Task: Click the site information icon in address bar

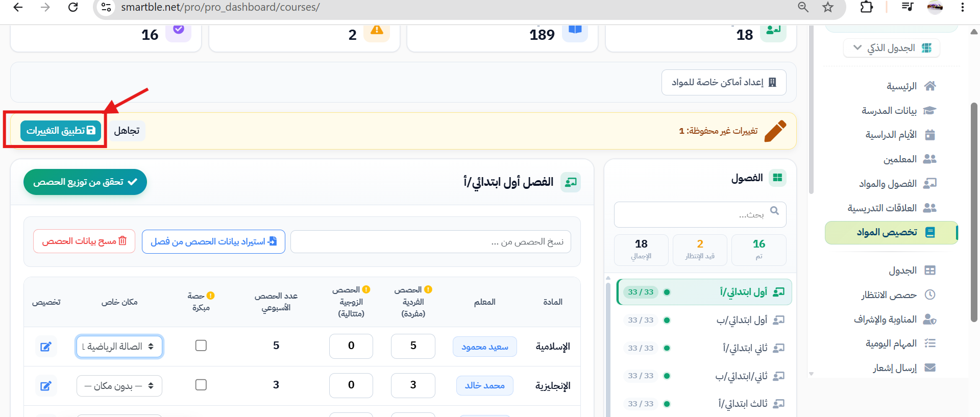Action: click(x=106, y=7)
